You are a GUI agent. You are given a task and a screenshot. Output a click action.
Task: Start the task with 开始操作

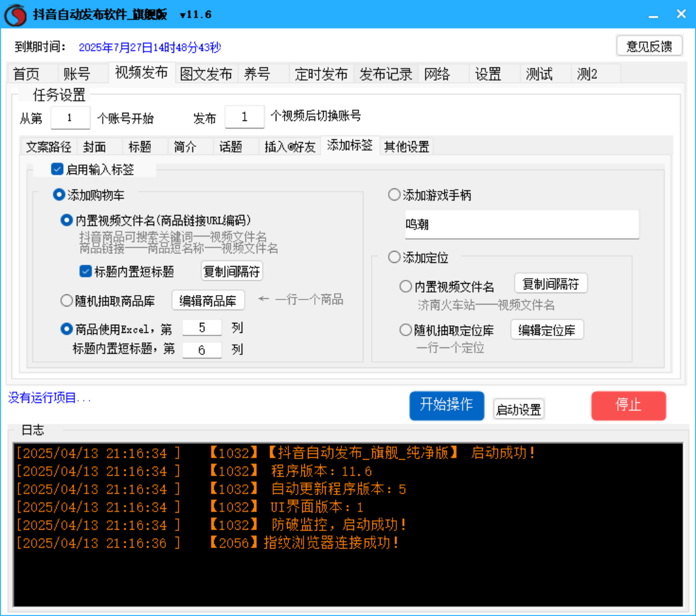[447, 405]
